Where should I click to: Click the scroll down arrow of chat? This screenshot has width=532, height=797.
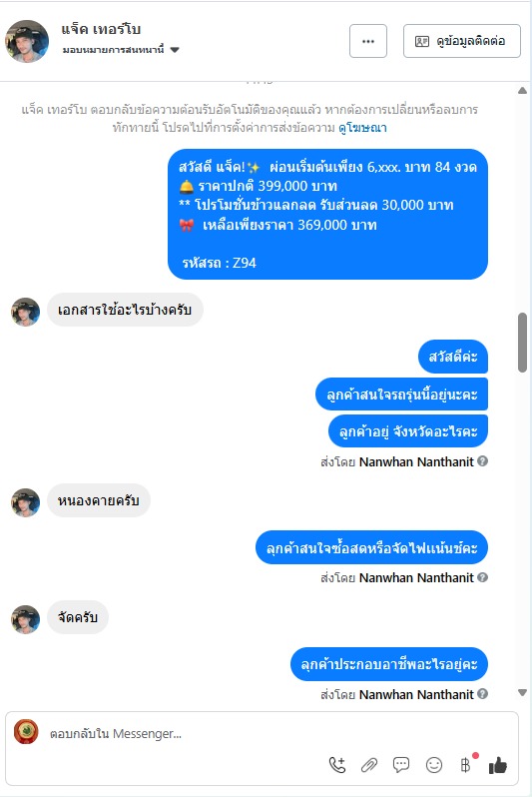point(522,692)
